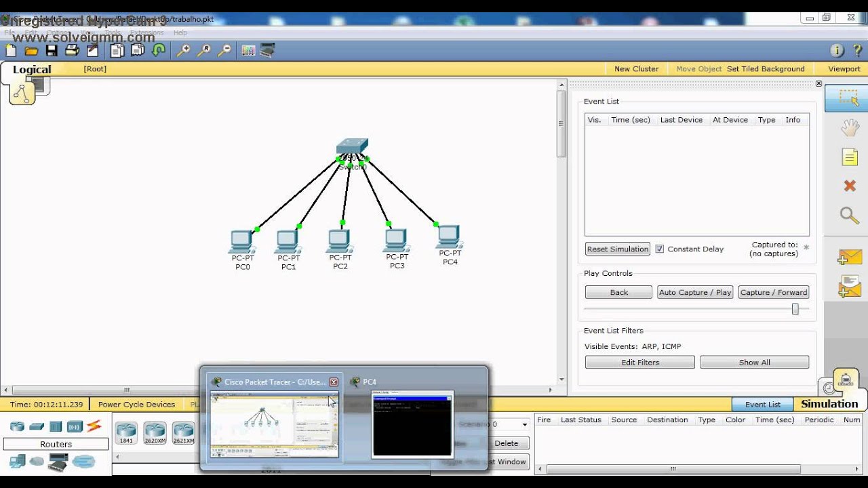
Task: Choose the Move Layout hand tool
Action: 850,128
